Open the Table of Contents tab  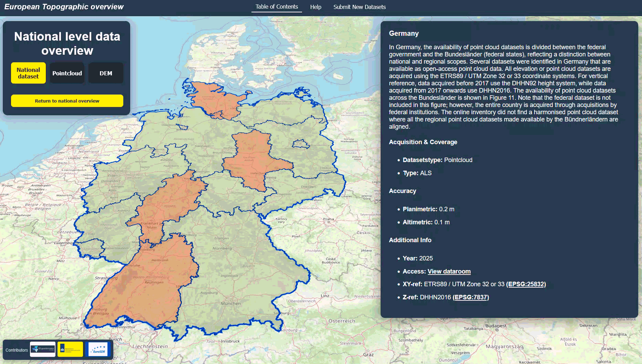277,7
